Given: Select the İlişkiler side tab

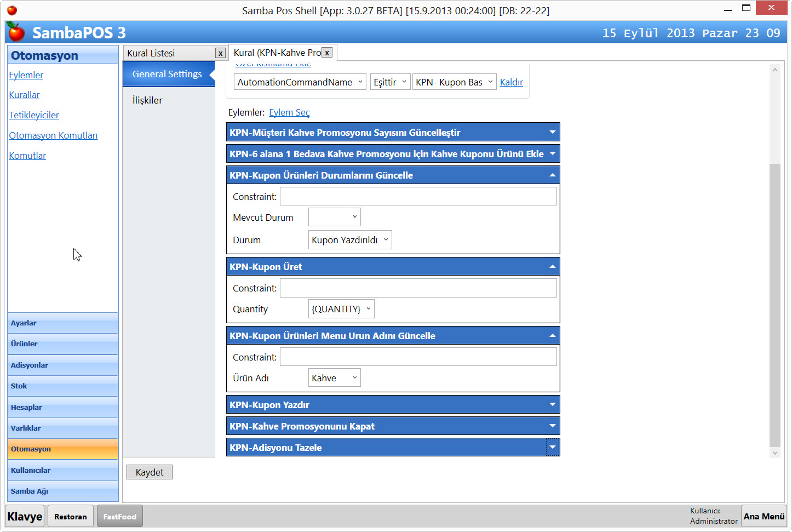Looking at the screenshot, I should [x=147, y=100].
